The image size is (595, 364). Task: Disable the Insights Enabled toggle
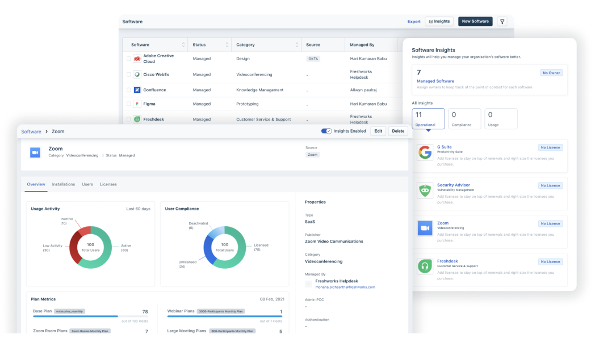pos(325,131)
